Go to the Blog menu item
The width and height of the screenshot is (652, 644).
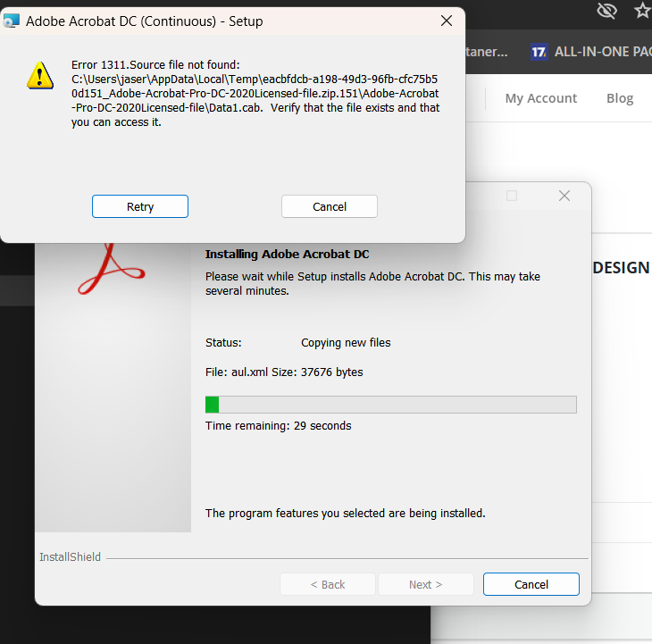pyautogui.click(x=619, y=98)
